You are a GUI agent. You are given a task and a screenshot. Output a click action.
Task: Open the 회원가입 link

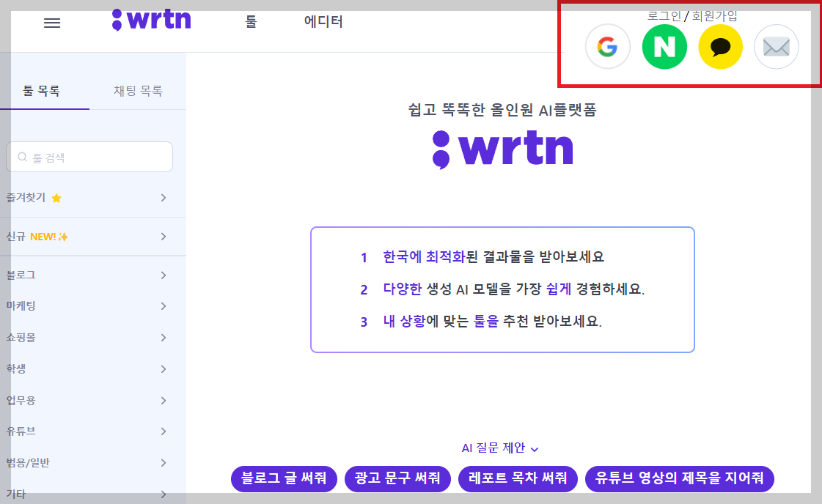click(715, 16)
